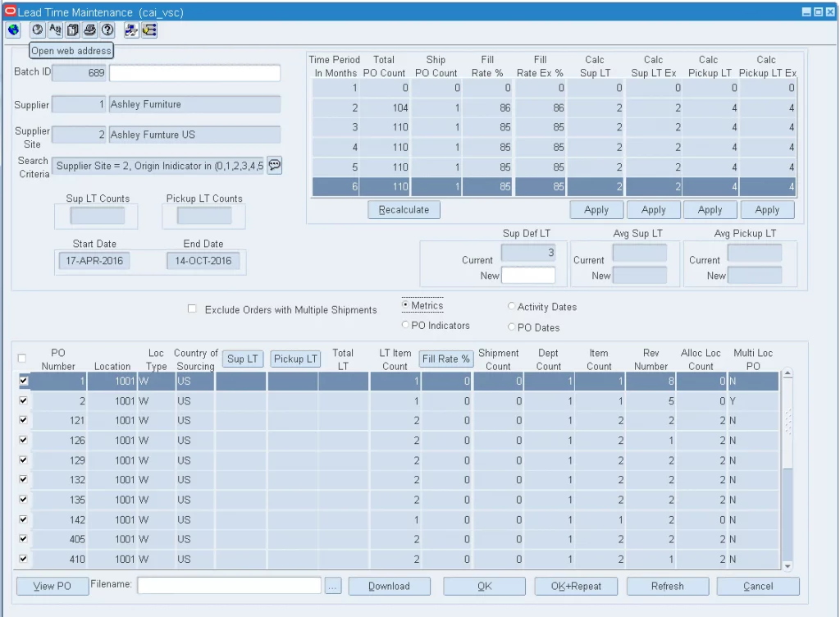This screenshot has width=840, height=617.
Task: Uncheck the checkbox for PO Number 132
Action: (23, 480)
